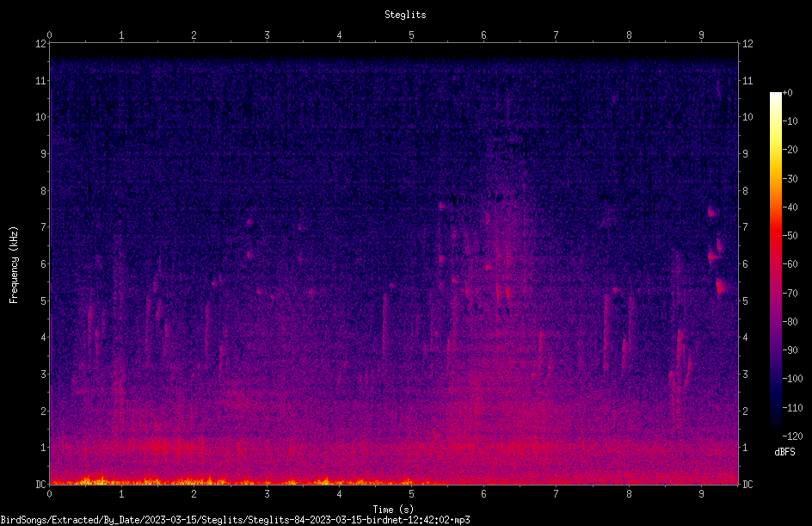Select the 5 second mark on bottom time axis
The image size is (812, 526).
411,494
